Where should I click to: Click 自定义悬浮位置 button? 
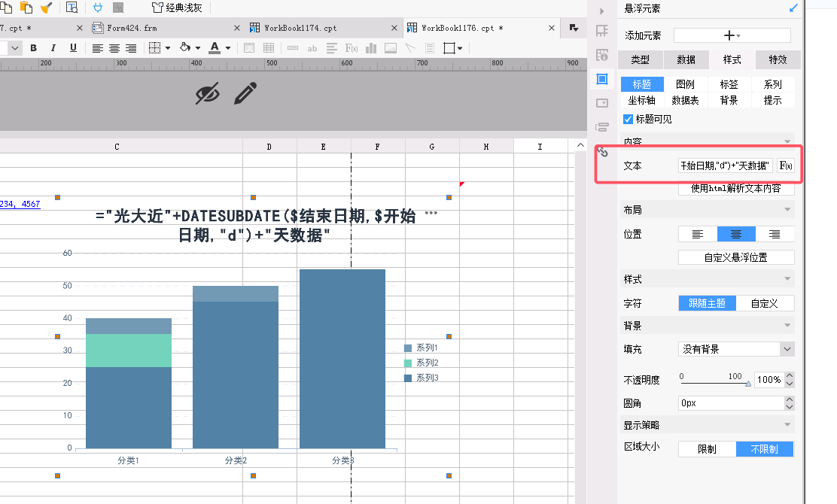pyautogui.click(x=736, y=257)
